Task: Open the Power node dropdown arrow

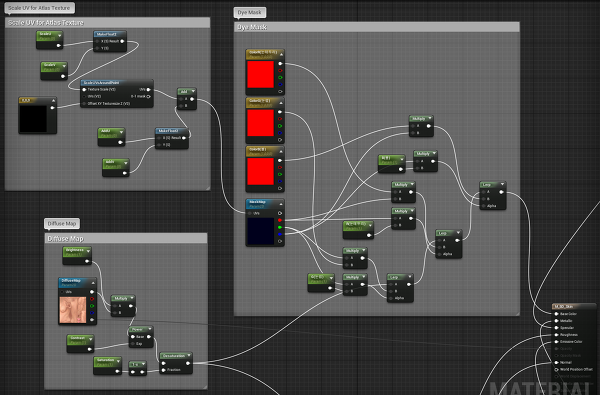Action: [x=150, y=329]
